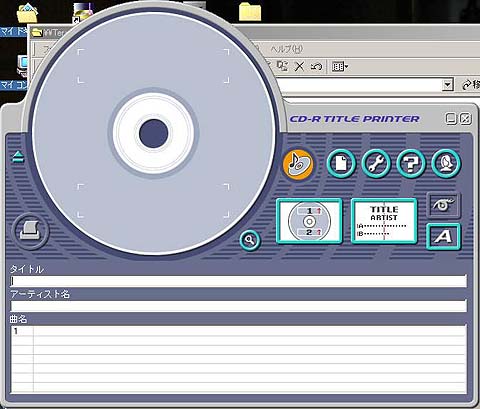Screen dimensions: 480x409
Task: Select the TITLE ARTIST text layout thumbnail
Action: pos(384,221)
